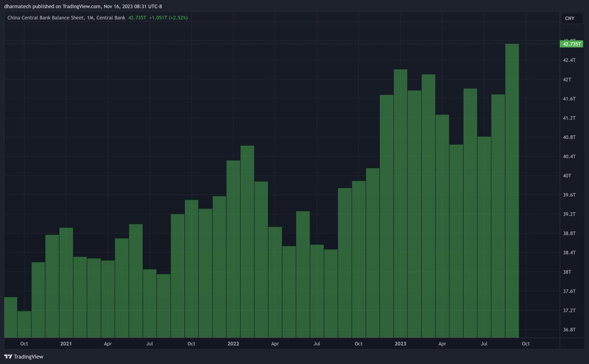Click the 40.8T price axis label

coord(569,137)
